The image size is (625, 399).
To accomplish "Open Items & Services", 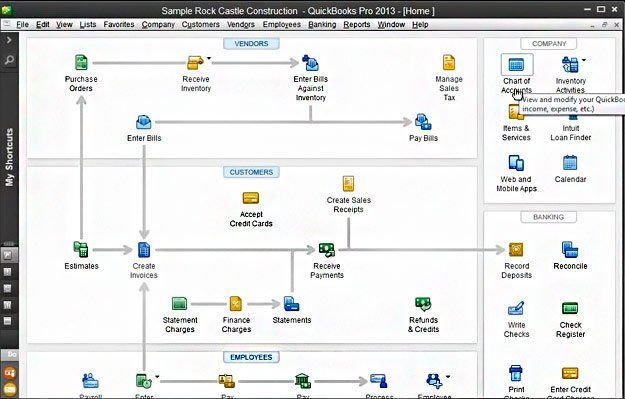I will 516,112.
